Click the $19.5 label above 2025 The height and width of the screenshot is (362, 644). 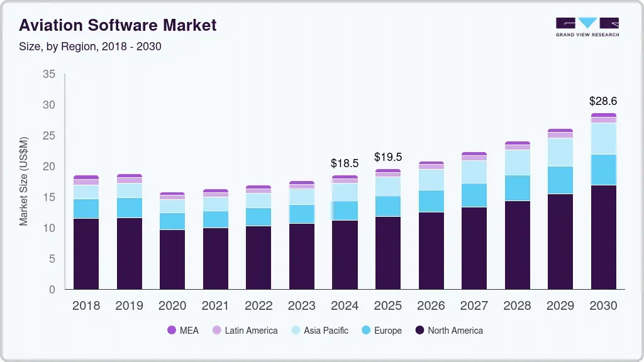click(388, 156)
